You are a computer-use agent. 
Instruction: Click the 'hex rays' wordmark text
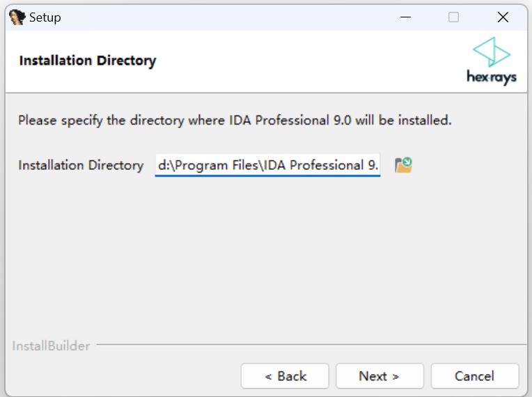[492, 77]
